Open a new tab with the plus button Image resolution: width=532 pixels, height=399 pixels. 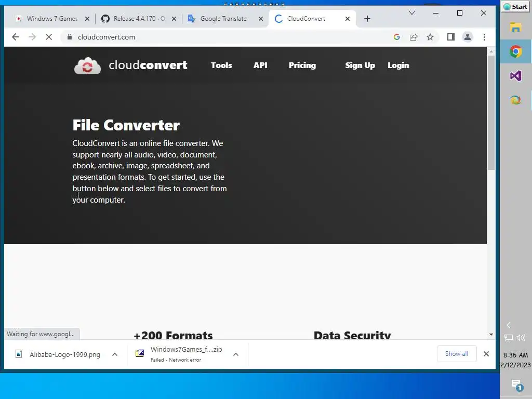tap(367, 19)
